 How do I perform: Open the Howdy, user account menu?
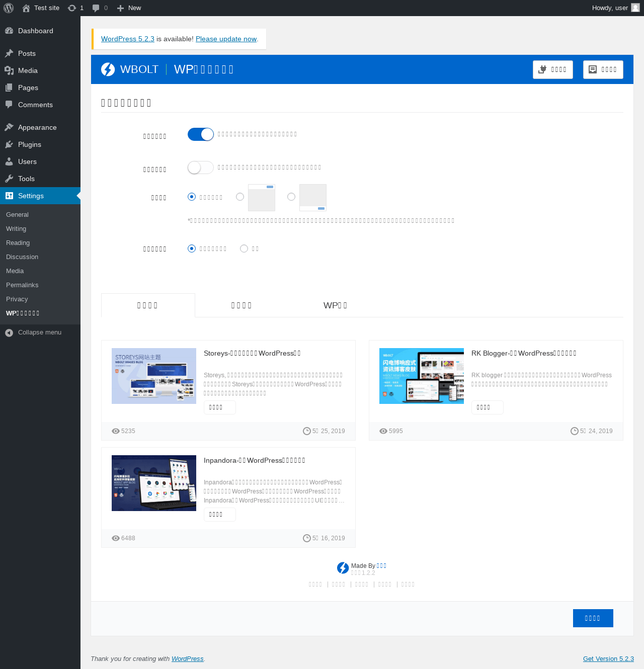[615, 8]
